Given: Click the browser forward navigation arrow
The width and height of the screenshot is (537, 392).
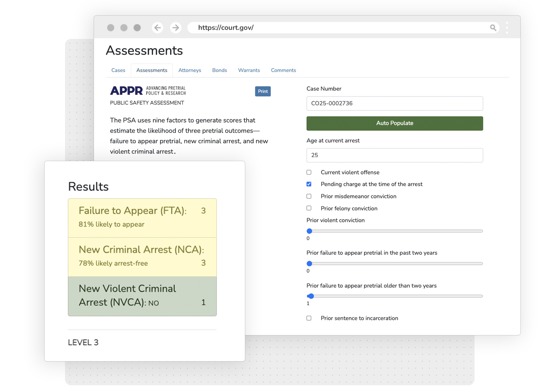Looking at the screenshot, I should pos(175,28).
